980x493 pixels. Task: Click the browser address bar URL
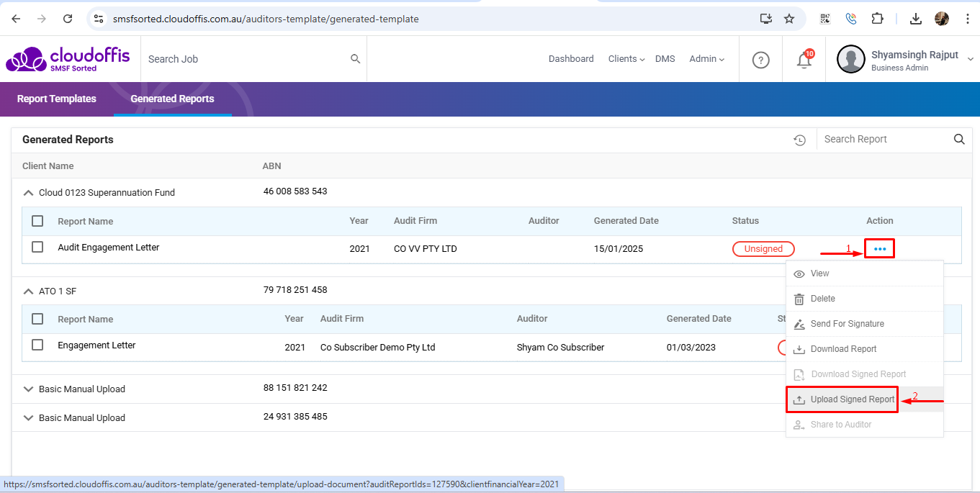coord(266,19)
